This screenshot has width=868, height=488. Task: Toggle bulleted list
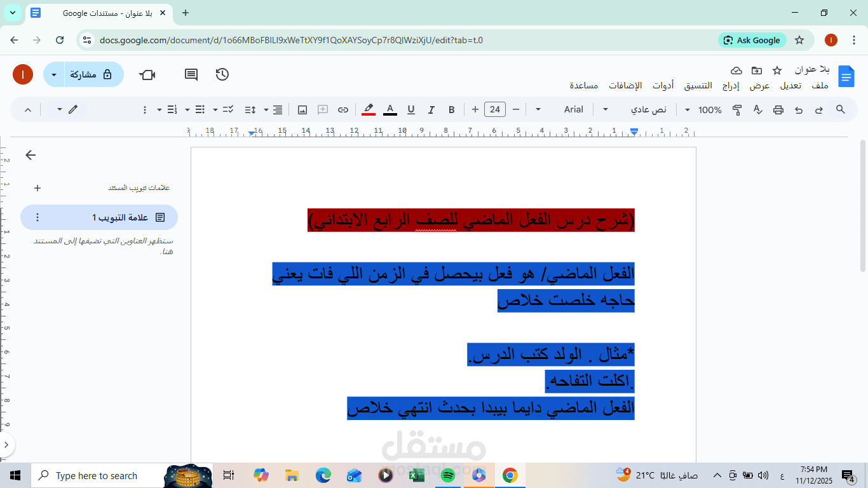point(200,110)
